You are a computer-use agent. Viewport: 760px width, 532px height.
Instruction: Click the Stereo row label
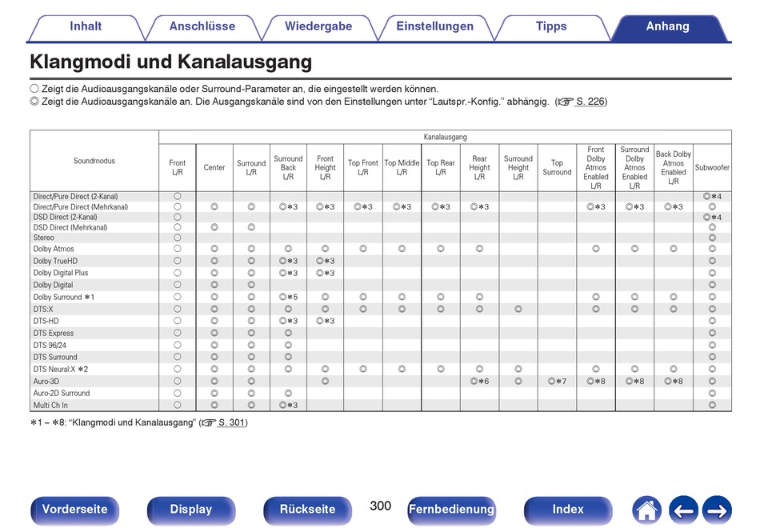coord(44,238)
